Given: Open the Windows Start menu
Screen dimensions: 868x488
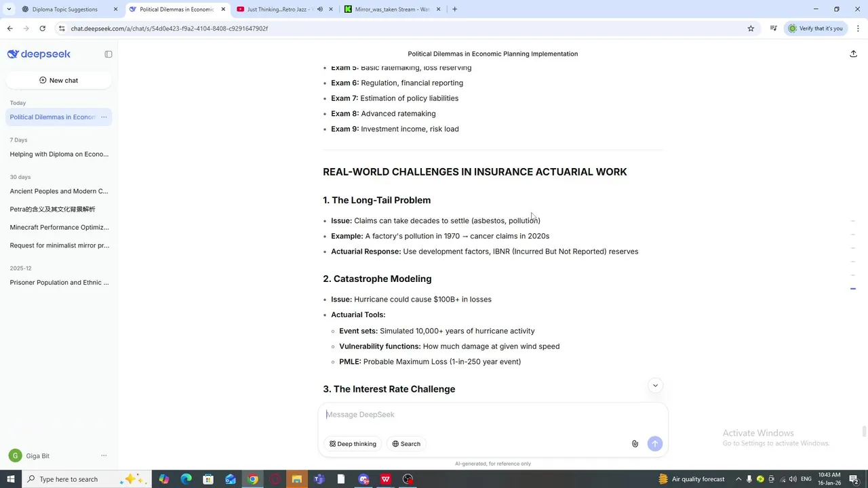Looking at the screenshot, I should coord(10,479).
